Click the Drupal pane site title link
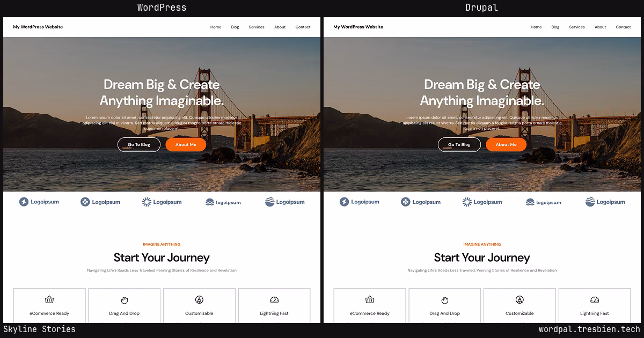This screenshot has height=338, width=644. click(358, 27)
